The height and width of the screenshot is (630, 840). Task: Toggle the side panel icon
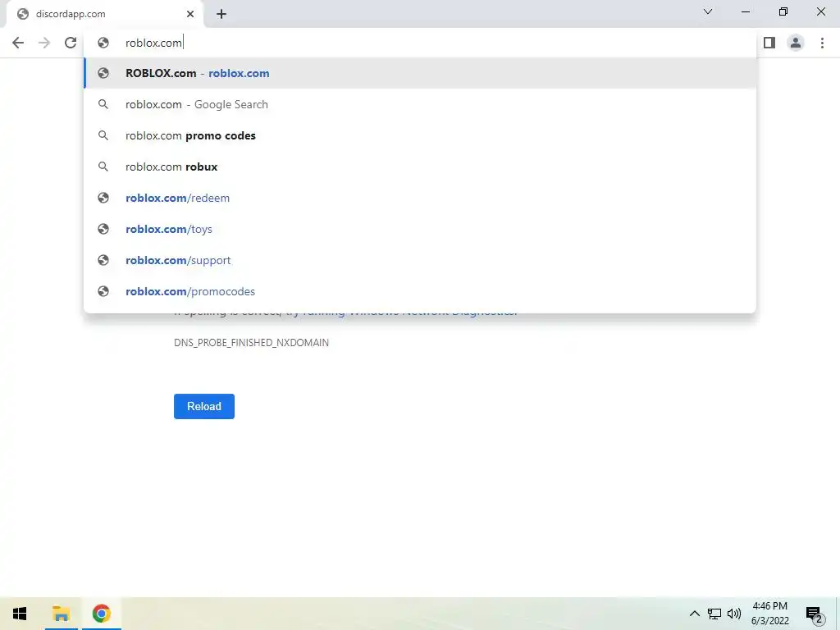click(x=769, y=43)
